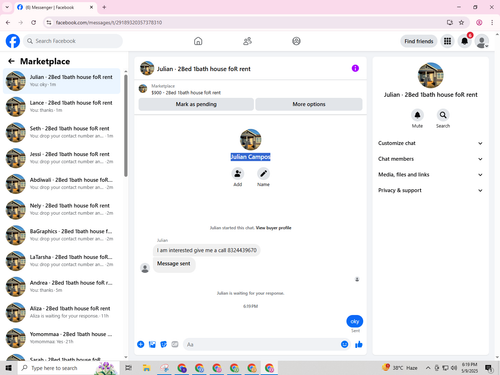The height and width of the screenshot is (375, 500).
Task: Bookmark this page with the star icon
Action: [x=461, y=22]
